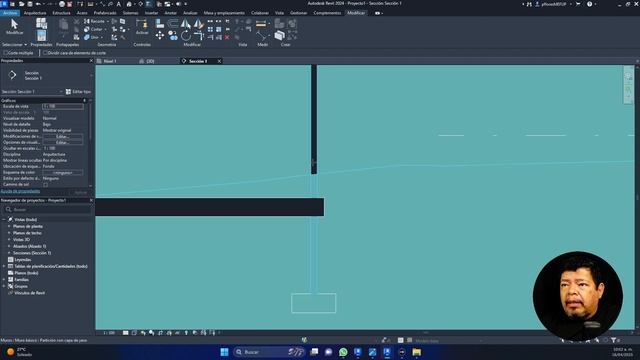The image size is (640, 360).
Task: Open the Vista ribbon tab
Action: (279, 13)
